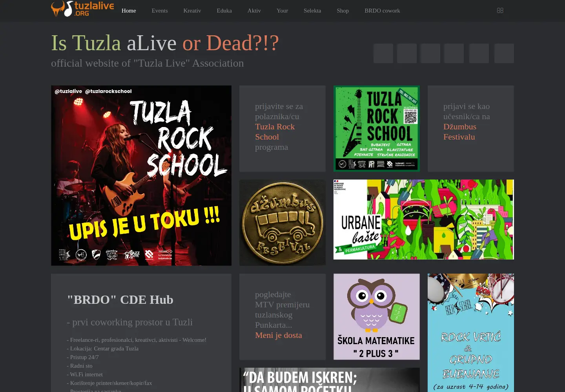The image size is (565, 392).
Task: Go to the Home menu item
Action: pos(129,11)
